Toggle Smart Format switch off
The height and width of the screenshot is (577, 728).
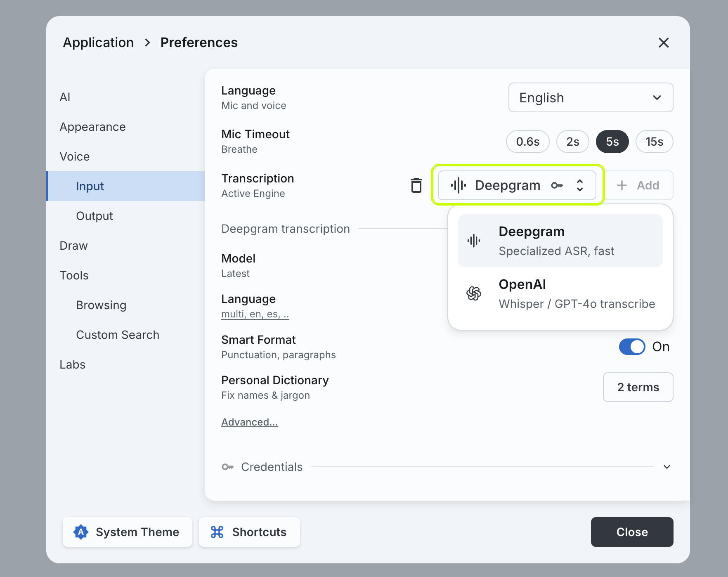pos(632,347)
